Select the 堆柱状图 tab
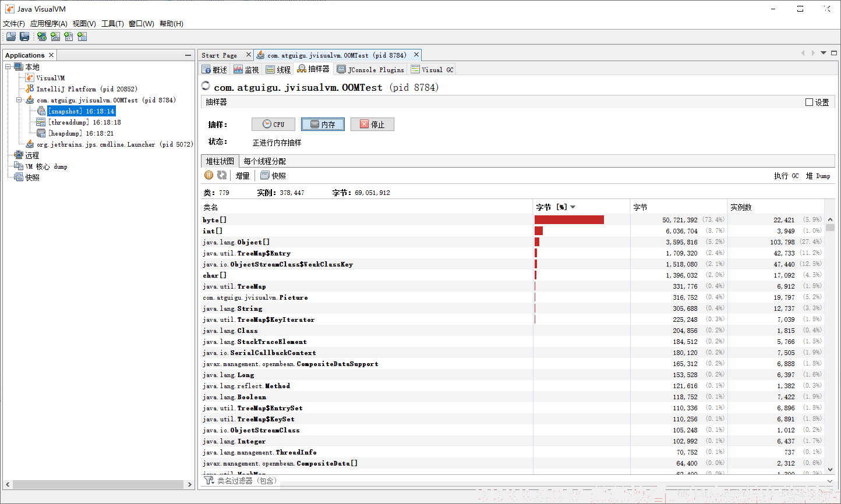Viewport: 841px width, 504px height. click(x=220, y=161)
